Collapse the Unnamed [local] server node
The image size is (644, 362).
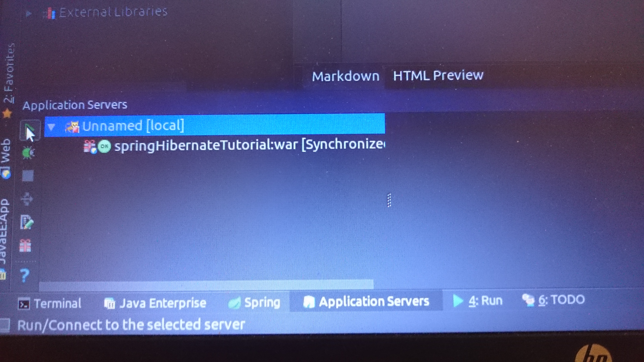coord(51,127)
